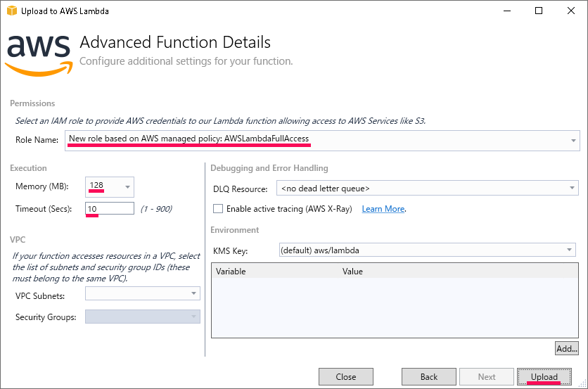Click the 'Advanced Function Details' heading

pos(175,42)
